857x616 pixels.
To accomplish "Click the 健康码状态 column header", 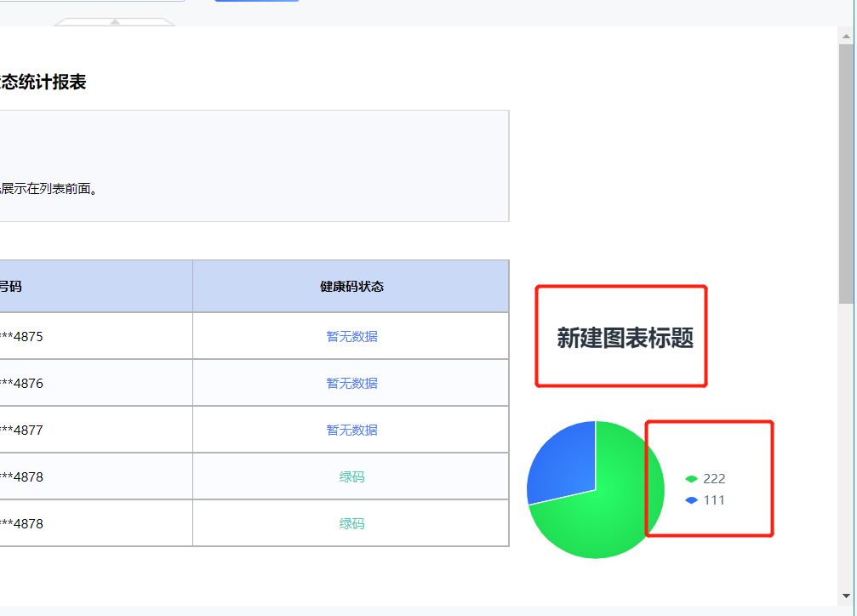I will [x=351, y=287].
